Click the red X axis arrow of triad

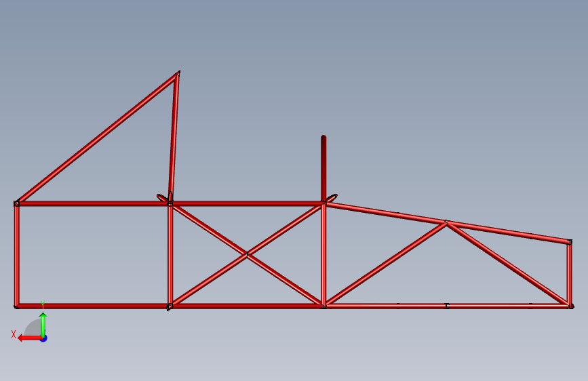tap(30, 338)
